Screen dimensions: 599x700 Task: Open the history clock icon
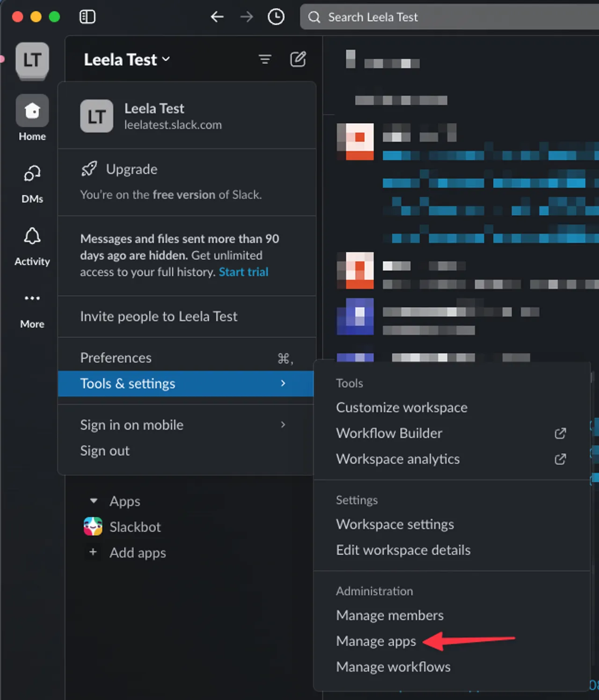(x=276, y=17)
